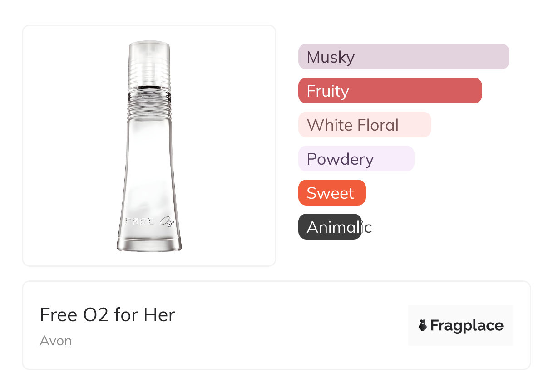This screenshot has width=553, height=392.
Task: Click the "Sweet" text label
Action: pyautogui.click(x=330, y=193)
